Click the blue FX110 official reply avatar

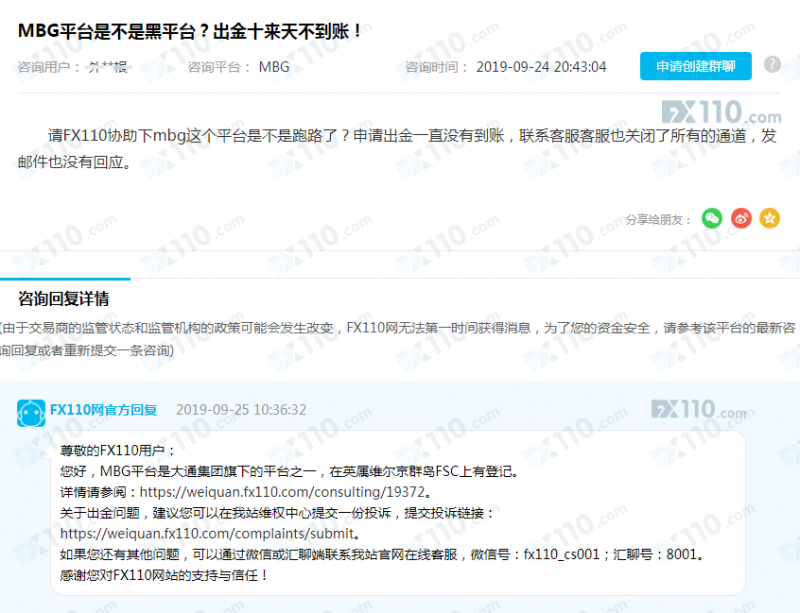[31, 411]
